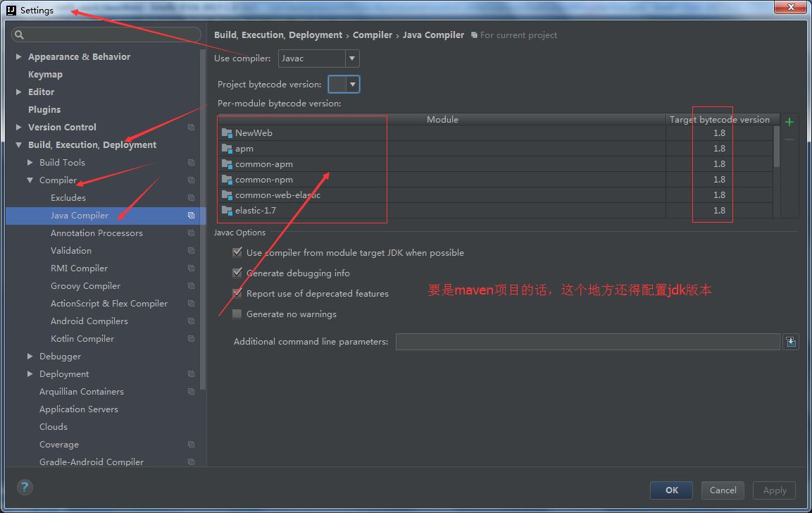Click project-level icon beside Build Tools

click(191, 162)
